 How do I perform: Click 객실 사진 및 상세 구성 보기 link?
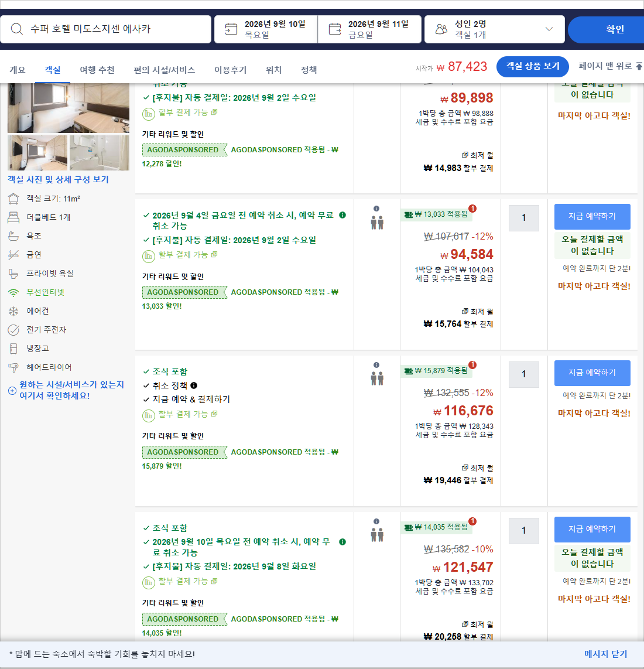[x=58, y=180]
